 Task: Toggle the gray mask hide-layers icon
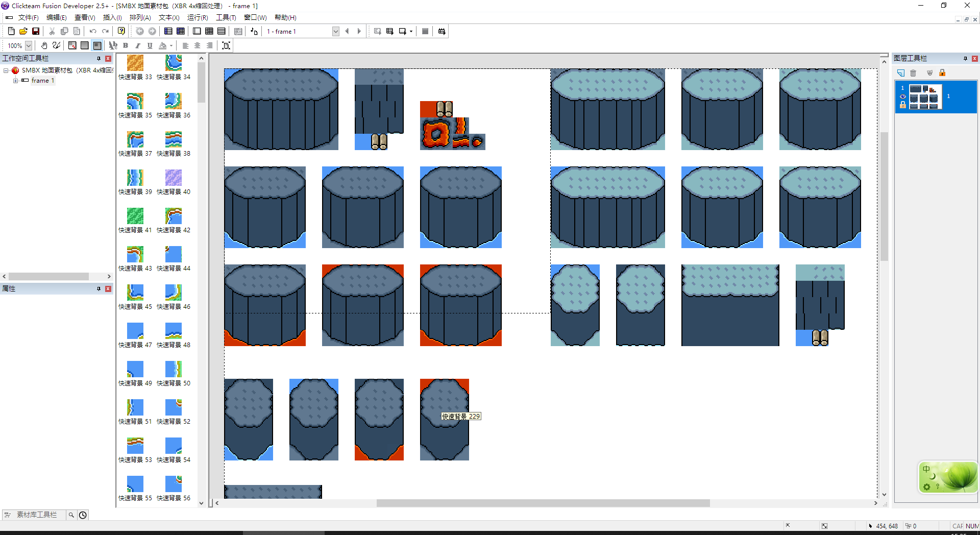[x=929, y=73]
